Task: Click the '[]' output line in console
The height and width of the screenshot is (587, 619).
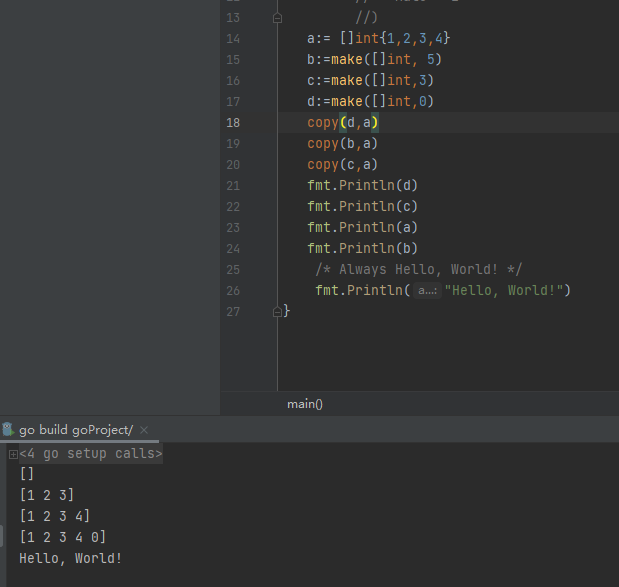Action: 27,474
